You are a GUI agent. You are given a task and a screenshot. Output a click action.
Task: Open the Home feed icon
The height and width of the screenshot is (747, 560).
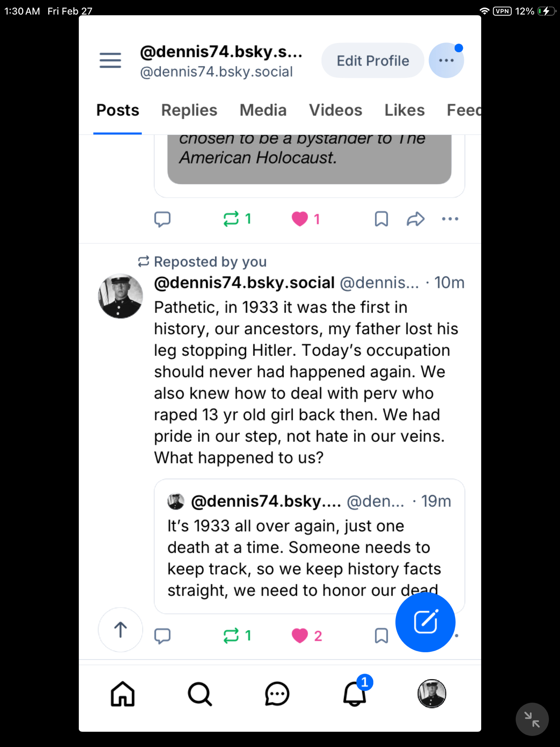coord(122,694)
